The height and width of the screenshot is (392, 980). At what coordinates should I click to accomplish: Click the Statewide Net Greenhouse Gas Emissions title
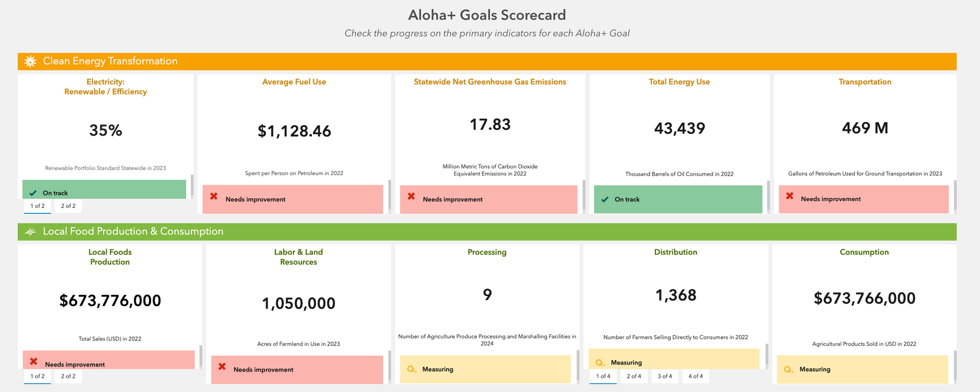pos(489,82)
